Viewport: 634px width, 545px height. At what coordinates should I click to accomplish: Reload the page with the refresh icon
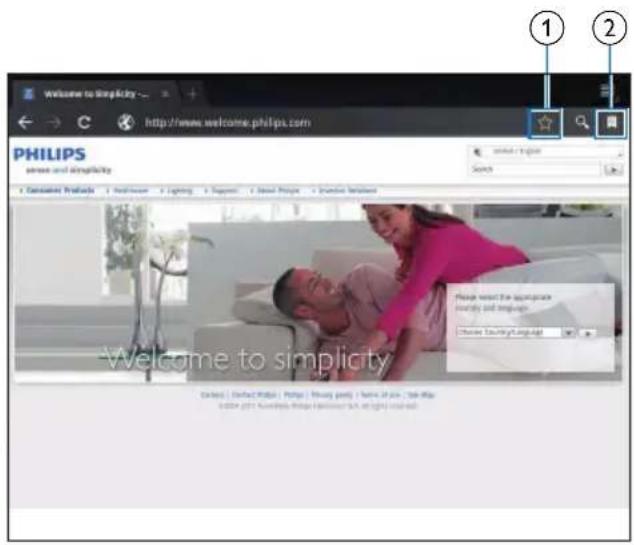click(x=84, y=122)
